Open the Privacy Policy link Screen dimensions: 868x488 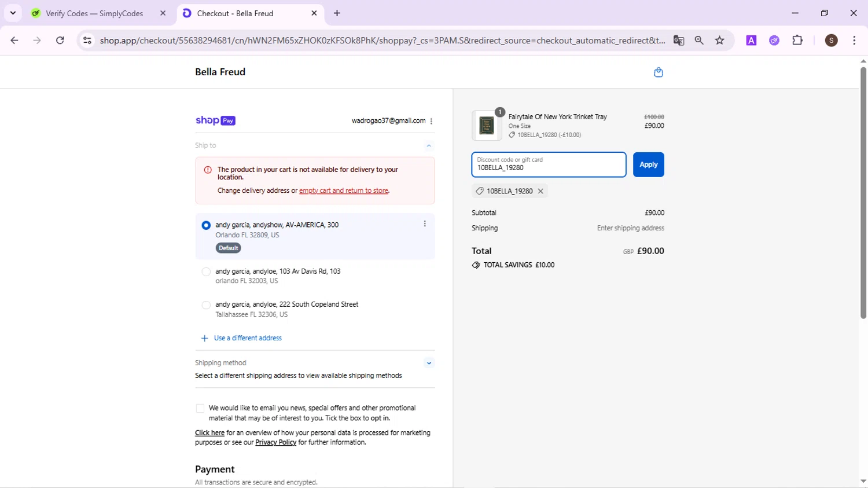(x=276, y=442)
